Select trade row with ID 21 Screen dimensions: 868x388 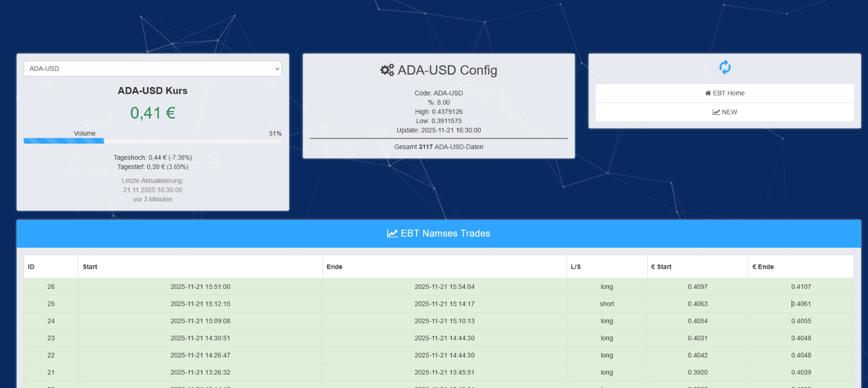51,372
